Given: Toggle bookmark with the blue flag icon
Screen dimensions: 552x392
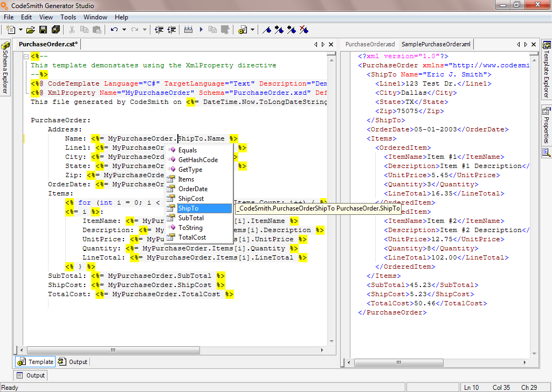Looking at the screenshot, I should pos(267,30).
